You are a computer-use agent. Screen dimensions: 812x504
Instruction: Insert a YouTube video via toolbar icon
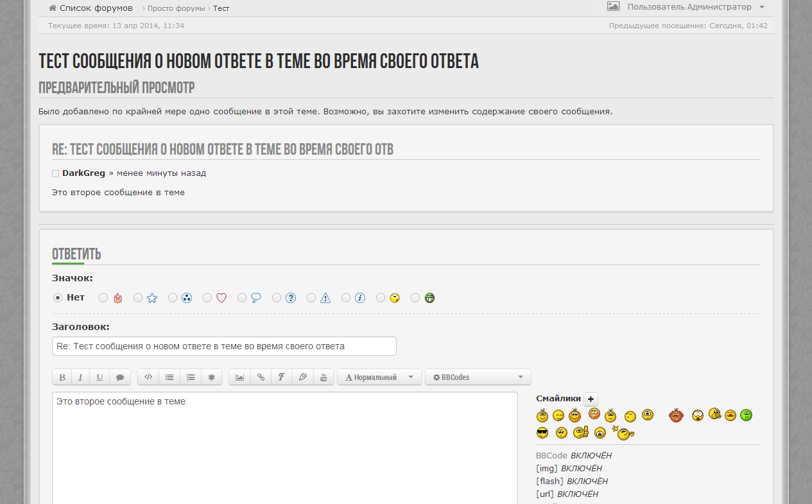(324, 378)
